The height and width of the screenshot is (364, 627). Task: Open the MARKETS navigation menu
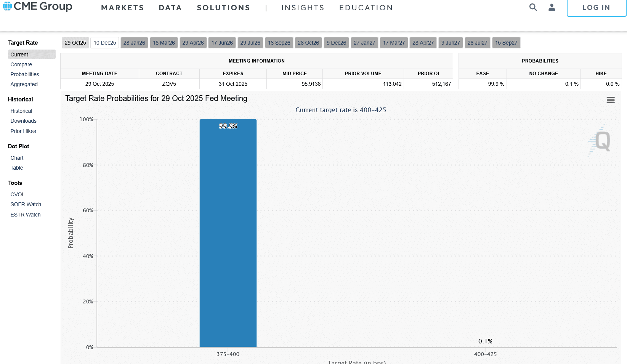[x=122, y=8]
